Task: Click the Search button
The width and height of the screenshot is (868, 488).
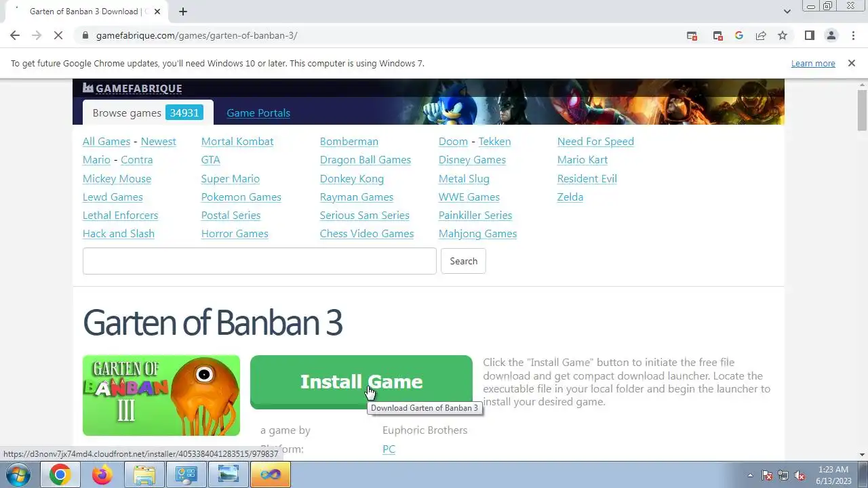Action: pyautogui.click(x=463, y=261)
